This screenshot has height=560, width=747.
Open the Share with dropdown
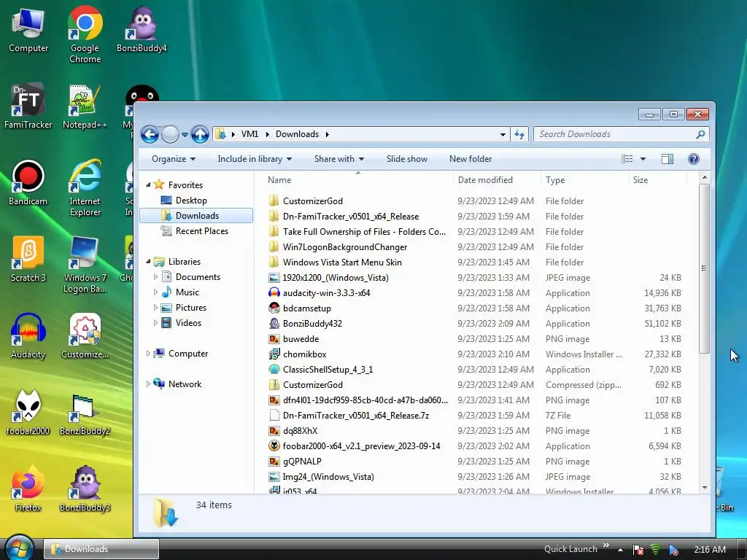[x=338, y=159]
